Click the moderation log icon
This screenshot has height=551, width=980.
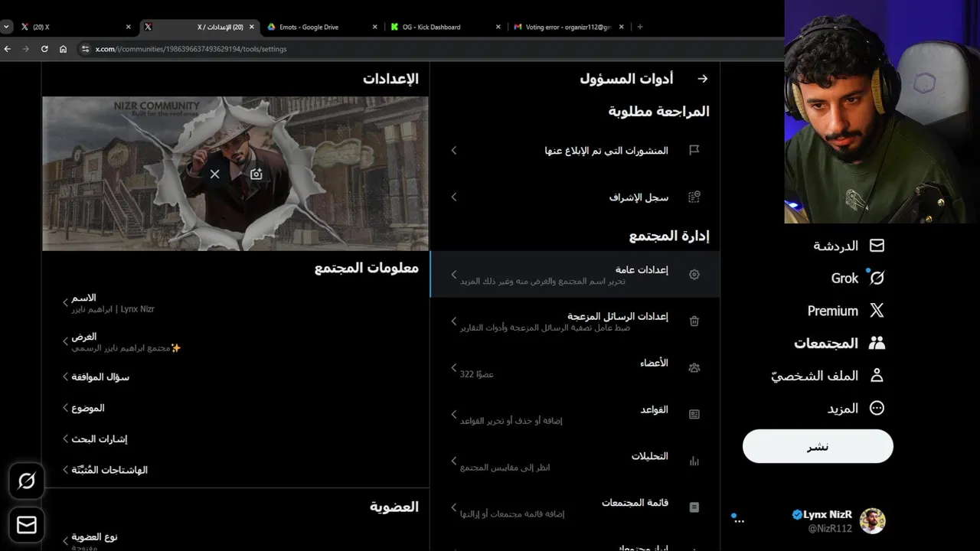pyautogui.click(x=694, y=197)
